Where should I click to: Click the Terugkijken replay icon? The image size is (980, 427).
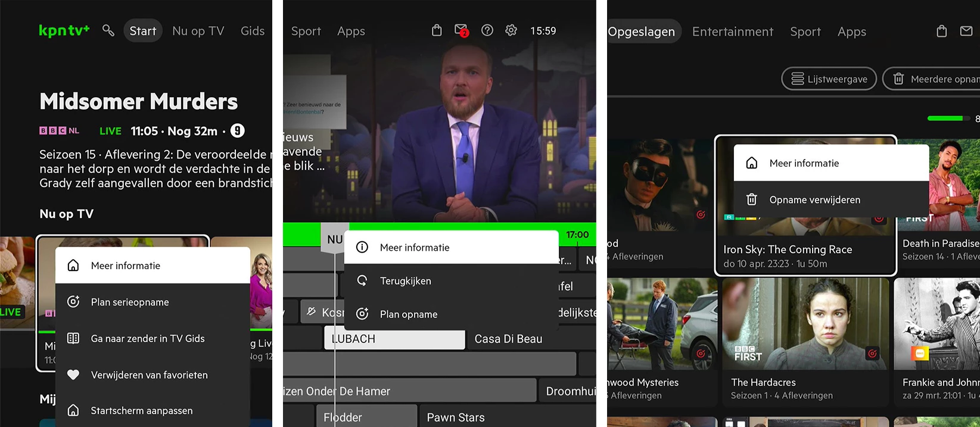[362, 280]
